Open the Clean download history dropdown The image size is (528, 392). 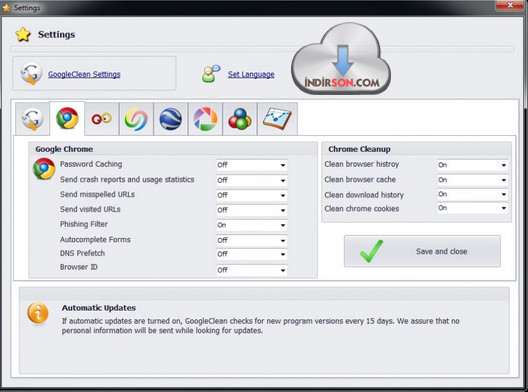(472, 194)
